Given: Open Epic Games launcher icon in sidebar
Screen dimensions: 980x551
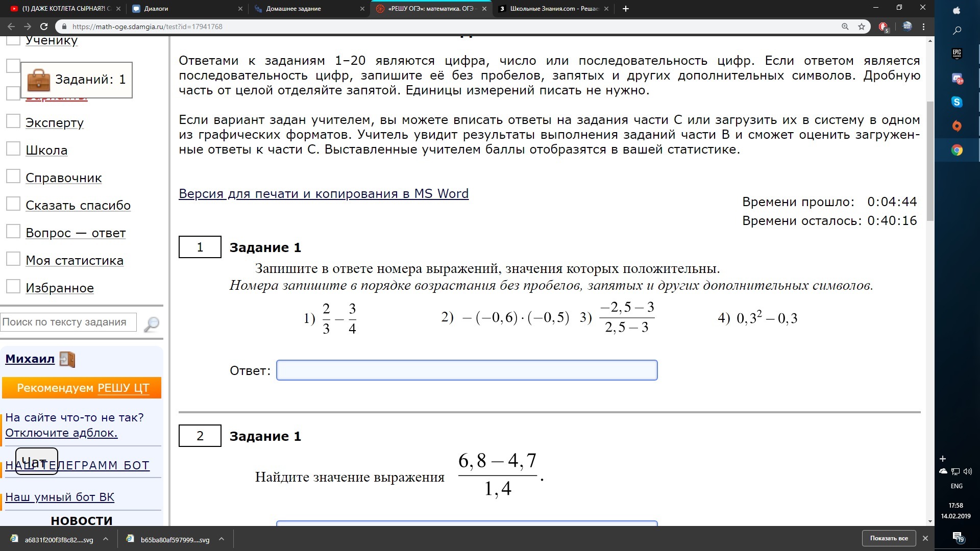Looking at the screenshot, I should click(957, 53).
